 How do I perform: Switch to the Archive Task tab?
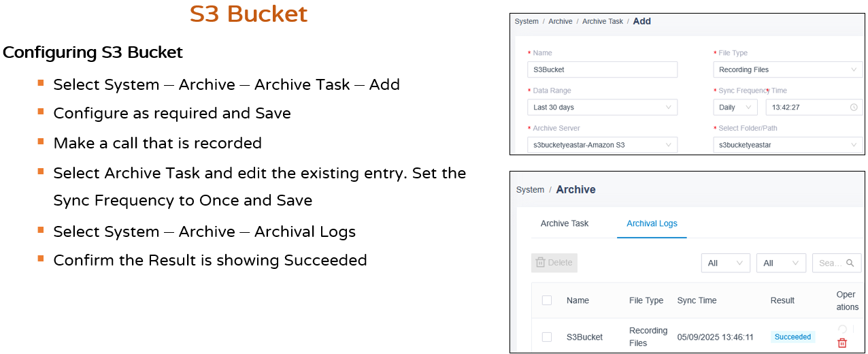pos(565,223)
